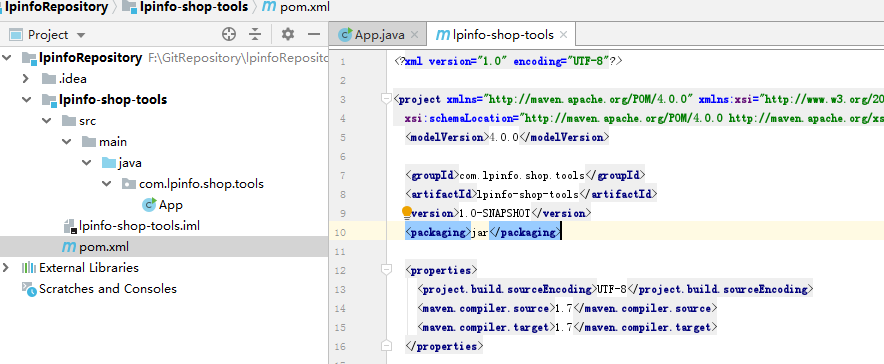Screen dimensions: 884x364
Task: Expand External Libraries node
Action: point(6,267)
